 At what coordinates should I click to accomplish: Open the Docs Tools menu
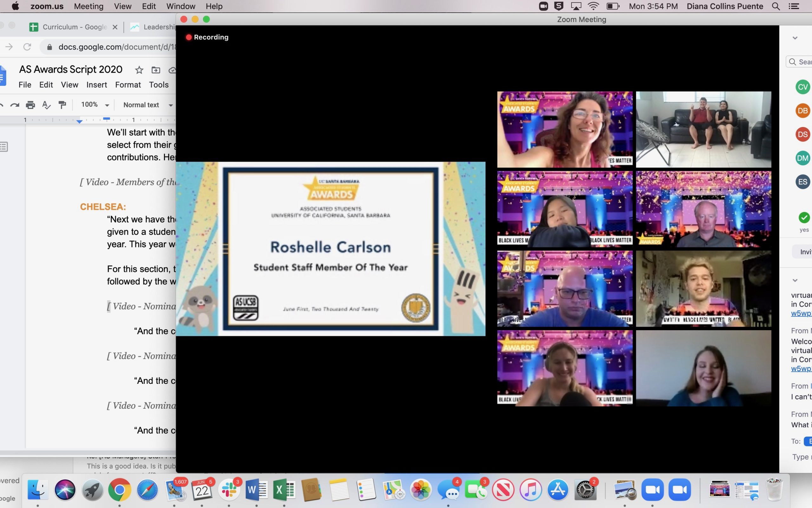[159, 85]
